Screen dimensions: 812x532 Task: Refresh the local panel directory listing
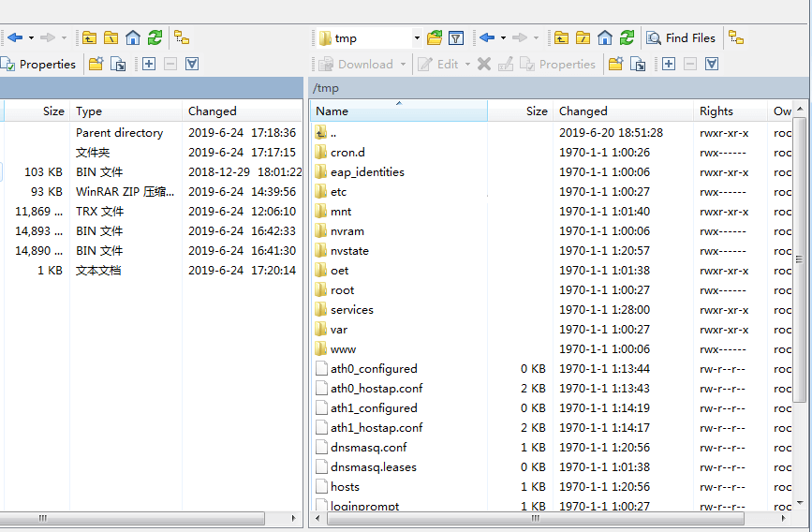[x=155, y=38]
